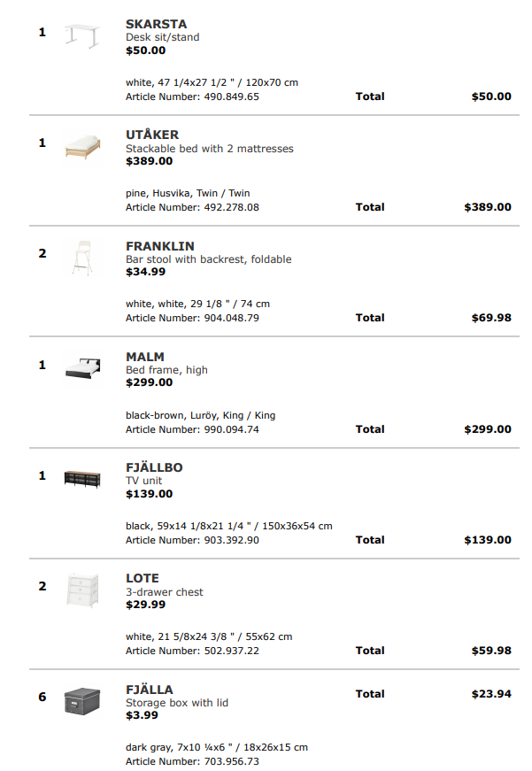Image resolution: width=532 pixels, height=771 pixels.
Task: Open the UTÅKER stackable bed thumbnail
Action: coord(82,147)
